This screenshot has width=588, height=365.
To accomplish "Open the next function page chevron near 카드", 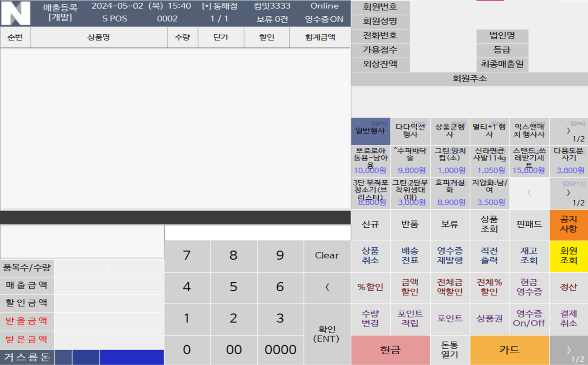I will pos(569,350).
